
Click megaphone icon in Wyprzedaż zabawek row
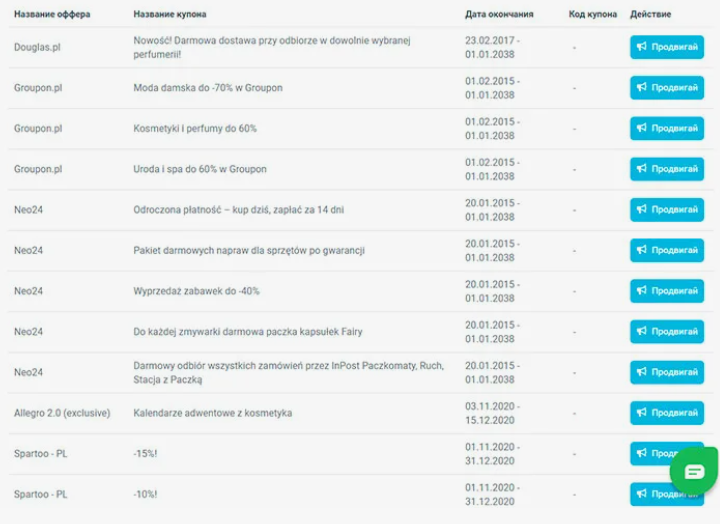pyautogui.click(x=641, y=291)
